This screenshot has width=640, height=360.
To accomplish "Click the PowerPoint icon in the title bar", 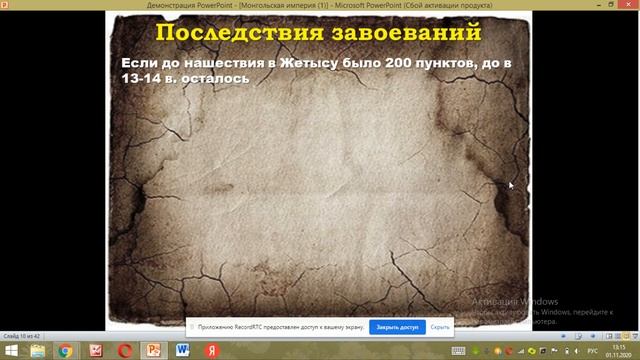I will point(4,4).
